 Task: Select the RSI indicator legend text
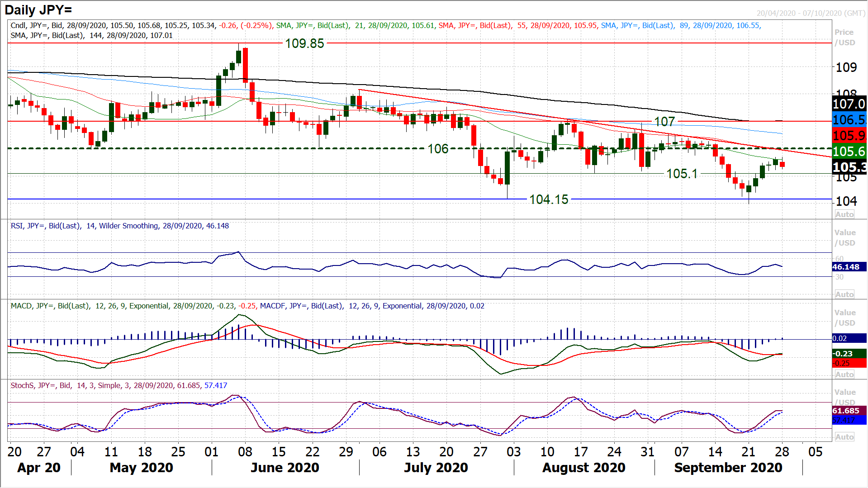(x=120, y=226)
